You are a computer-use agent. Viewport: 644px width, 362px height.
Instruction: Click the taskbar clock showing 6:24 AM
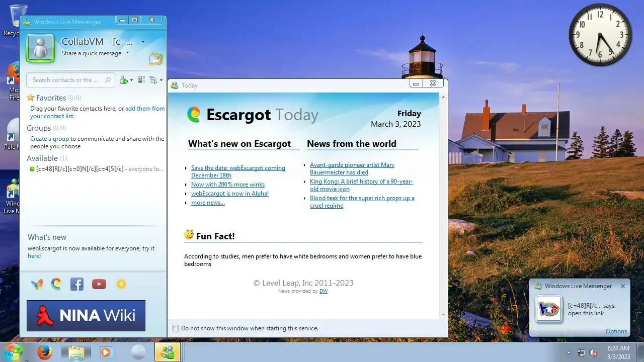pyautogui.click(x=618, y=352)
